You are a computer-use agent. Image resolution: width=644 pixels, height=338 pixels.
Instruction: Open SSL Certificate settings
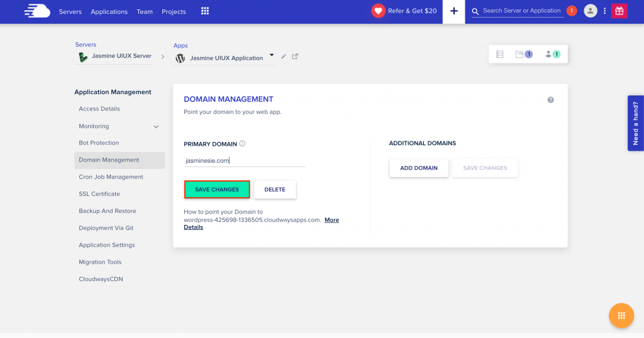[x=99, y=194]
